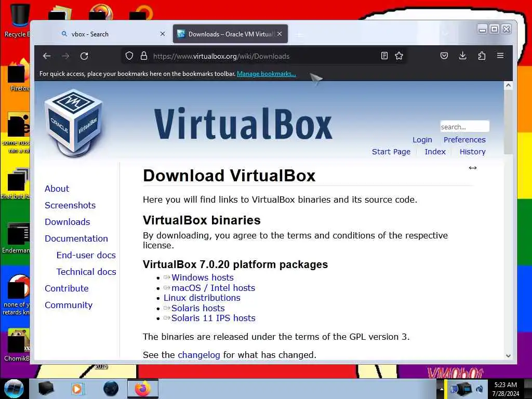
Task: Bookmark this page with the star icon
Action: pyautogui.click(x=399, y=56)
